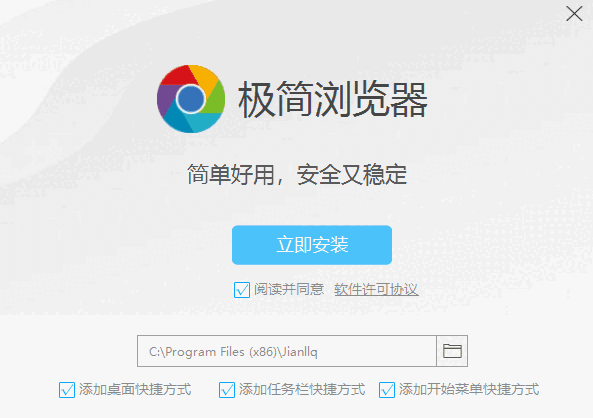The image size is (593, 418).
Task: Click the red segment of the logo
Action: (180, 76)
